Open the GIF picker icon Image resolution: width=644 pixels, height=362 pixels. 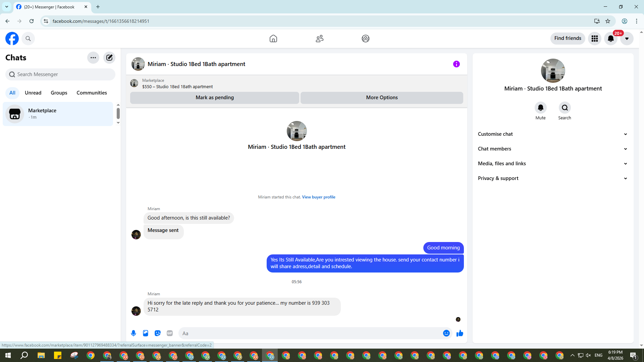tap(170, 333)
